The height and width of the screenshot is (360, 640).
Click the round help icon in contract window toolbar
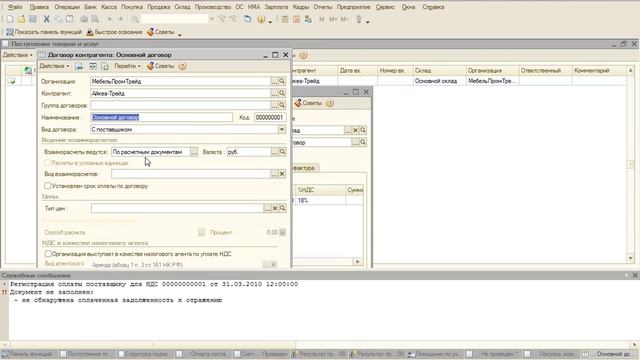click(x=182, y=66)
